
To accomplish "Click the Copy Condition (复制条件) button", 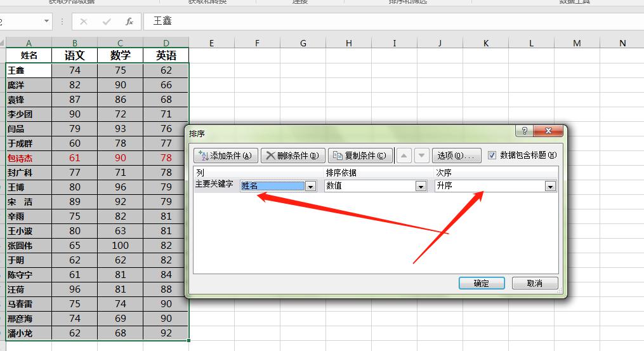I will click(360, 156).
